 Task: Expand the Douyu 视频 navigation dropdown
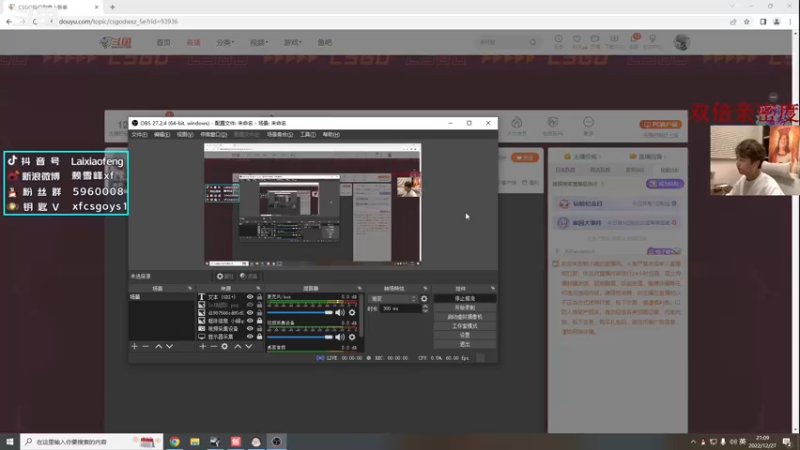259,42
